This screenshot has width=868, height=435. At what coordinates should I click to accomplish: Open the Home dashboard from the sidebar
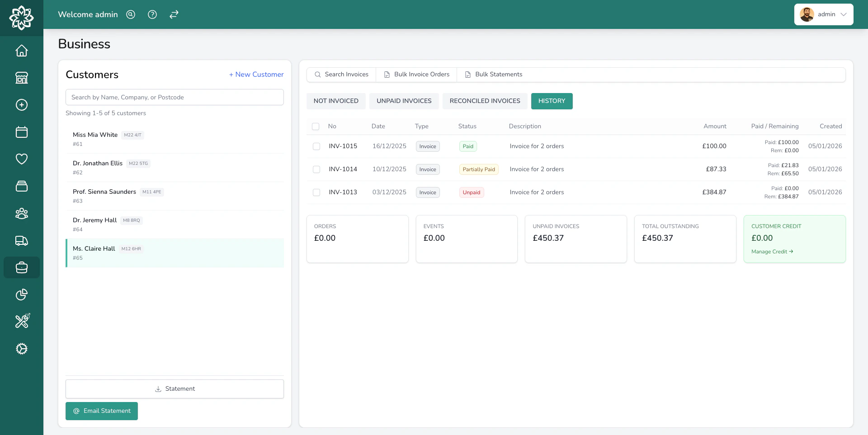(x=21, y=51)
